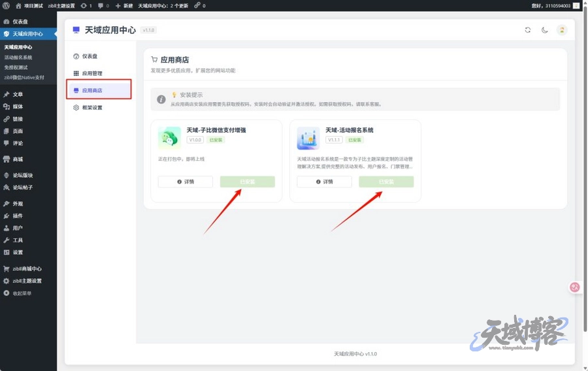Toggle dark mode moon icon
Screen dimensions: 588x371
coord(544,30)
